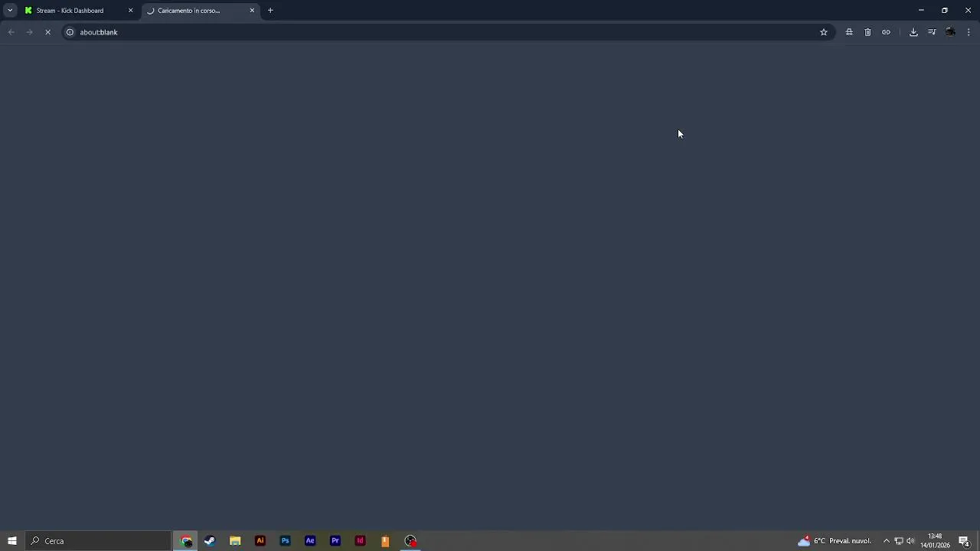This screenshot has width=980, height=551.
Task: Open the Windows Start menu
Action: point(12,541)
